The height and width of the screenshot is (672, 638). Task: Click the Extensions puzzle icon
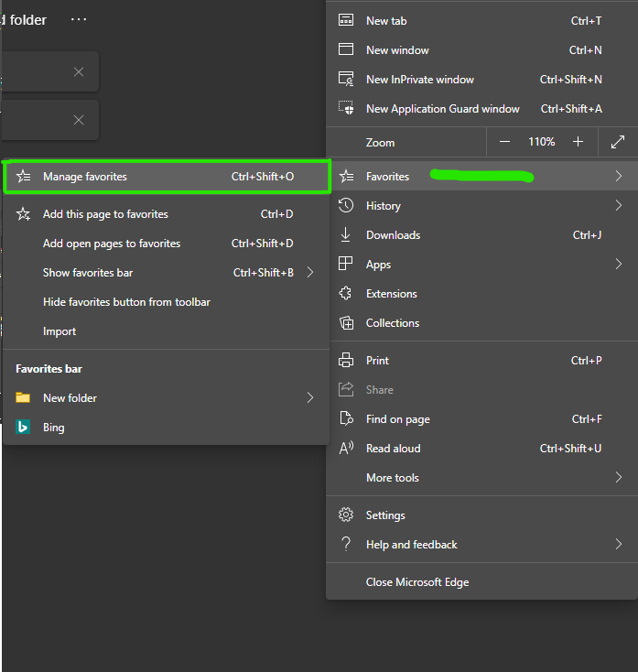345,293
